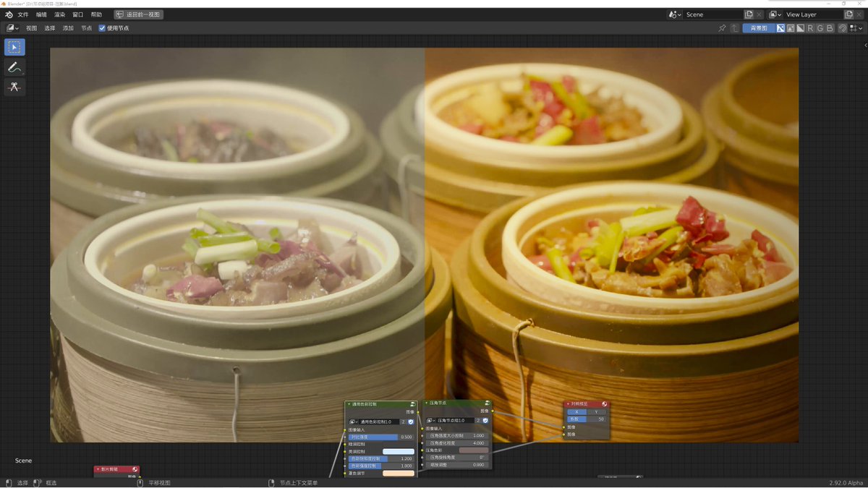Open the 编辑 menu
This screenshot has width=868, height=488.
[41, 14]
